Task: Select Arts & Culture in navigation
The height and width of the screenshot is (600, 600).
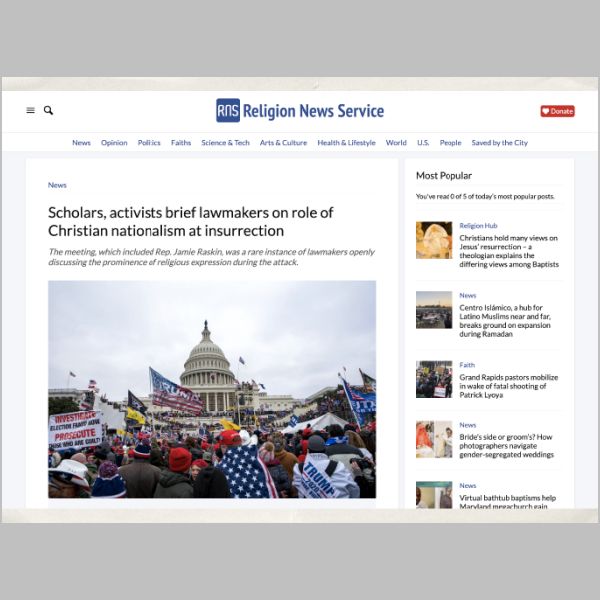Action: [284, 143]
